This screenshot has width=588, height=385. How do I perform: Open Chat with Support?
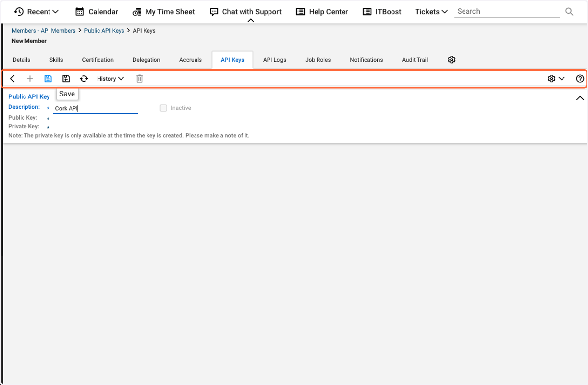coord(245,12)
